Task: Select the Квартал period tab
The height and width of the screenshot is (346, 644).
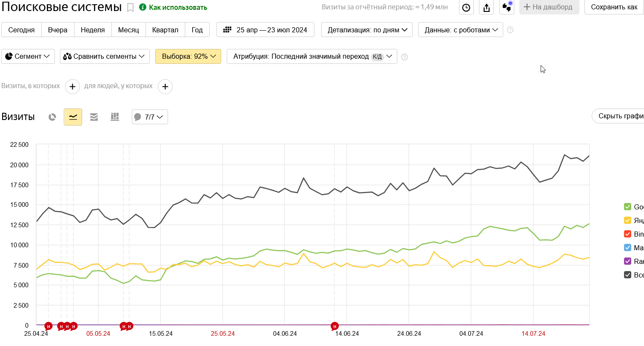Action: (165, 30)
